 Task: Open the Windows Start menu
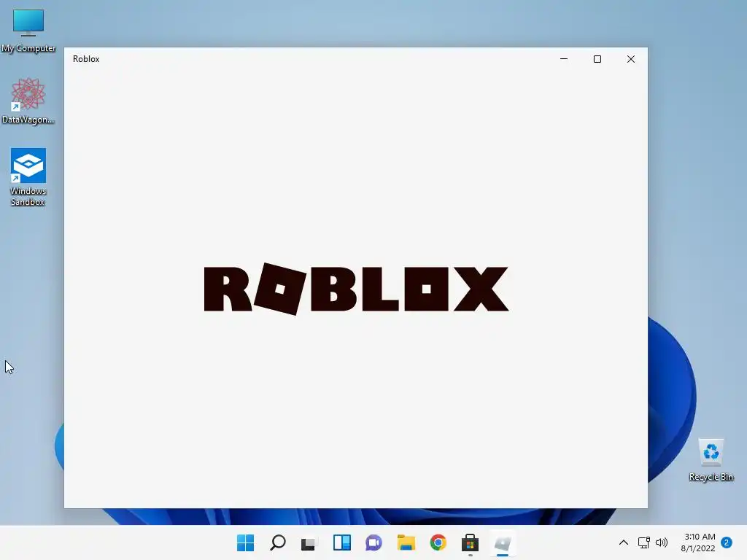245,542
